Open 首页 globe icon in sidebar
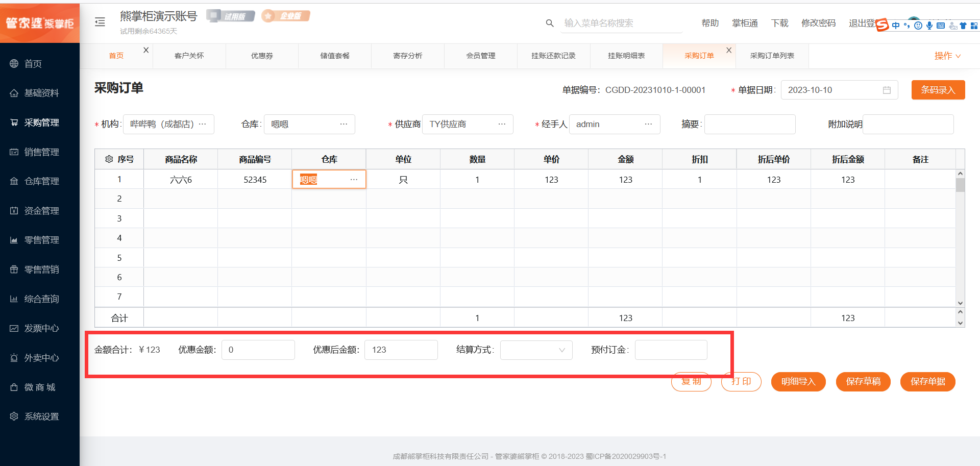Image resolution: width=980 pixels, height=466 pixels. pos(14,64)
